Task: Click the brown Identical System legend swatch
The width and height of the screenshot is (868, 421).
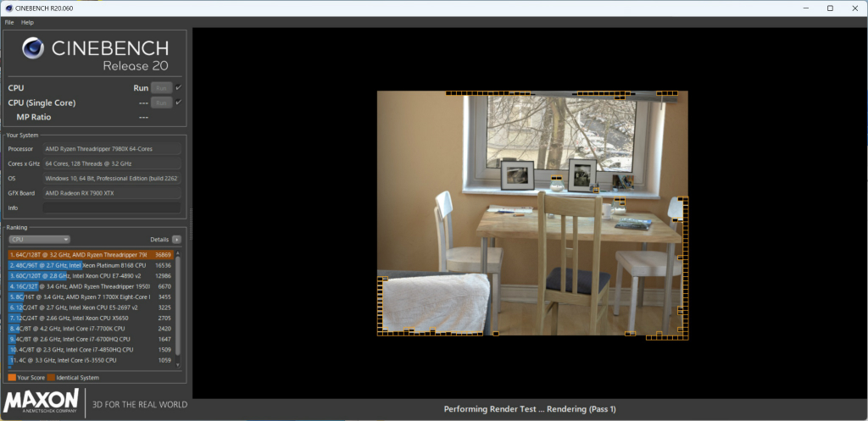Action: 51,377
